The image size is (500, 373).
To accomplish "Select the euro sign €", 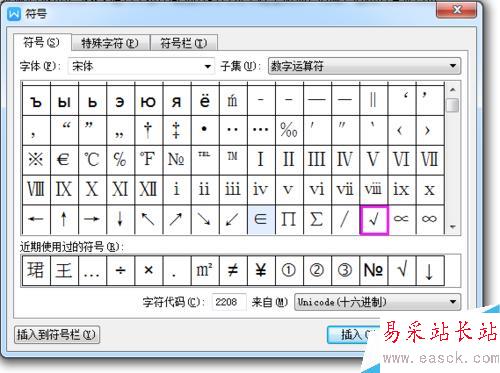I will point(64,160).
